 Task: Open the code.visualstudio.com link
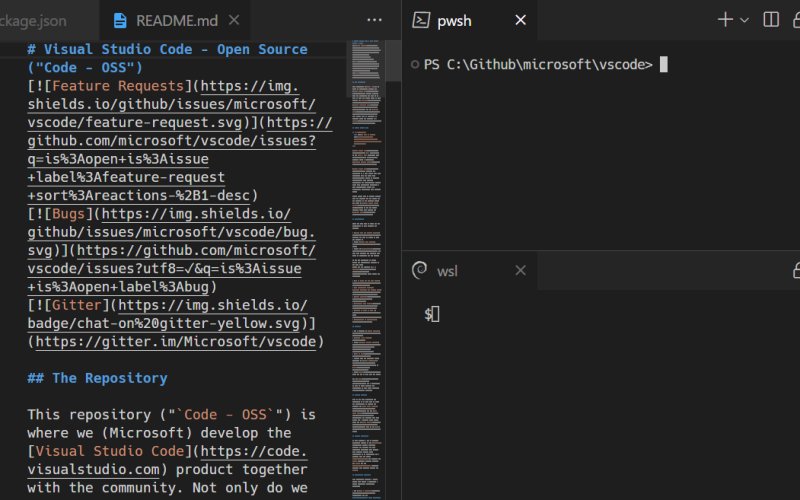point(167,460)
